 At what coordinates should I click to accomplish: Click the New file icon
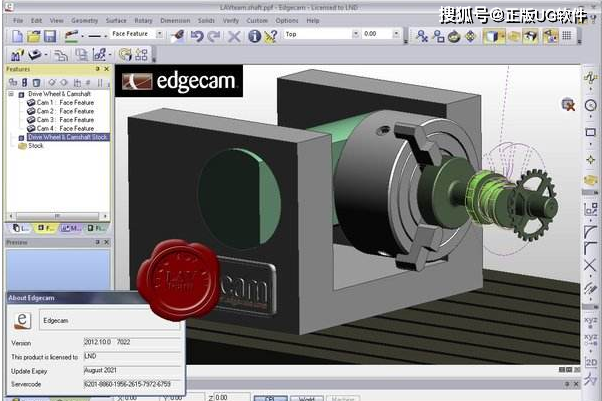point(18,36)
